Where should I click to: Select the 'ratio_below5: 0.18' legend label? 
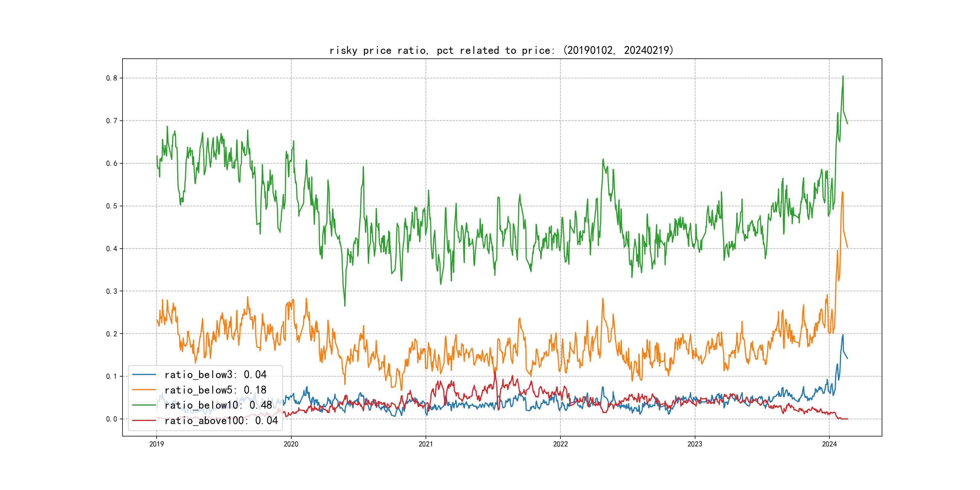[215, 390]
